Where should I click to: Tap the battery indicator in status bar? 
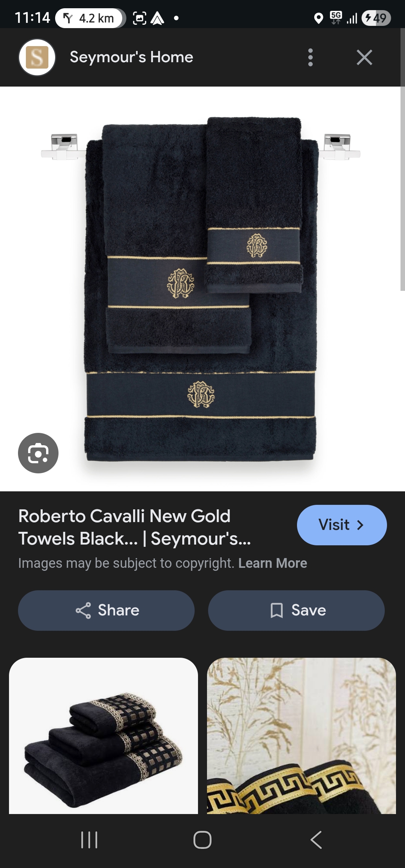(x=376, y=18)
